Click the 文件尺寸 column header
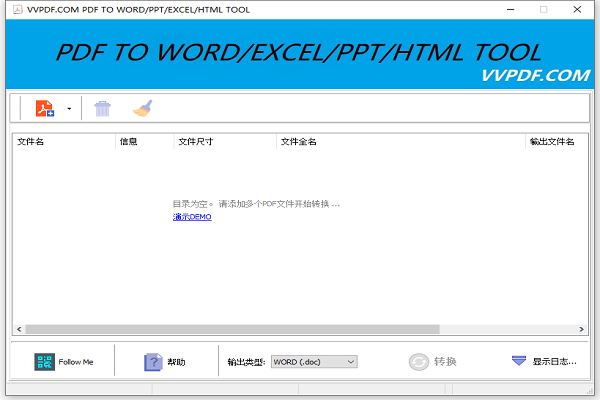Screen dimensions: 600x400 225,142
